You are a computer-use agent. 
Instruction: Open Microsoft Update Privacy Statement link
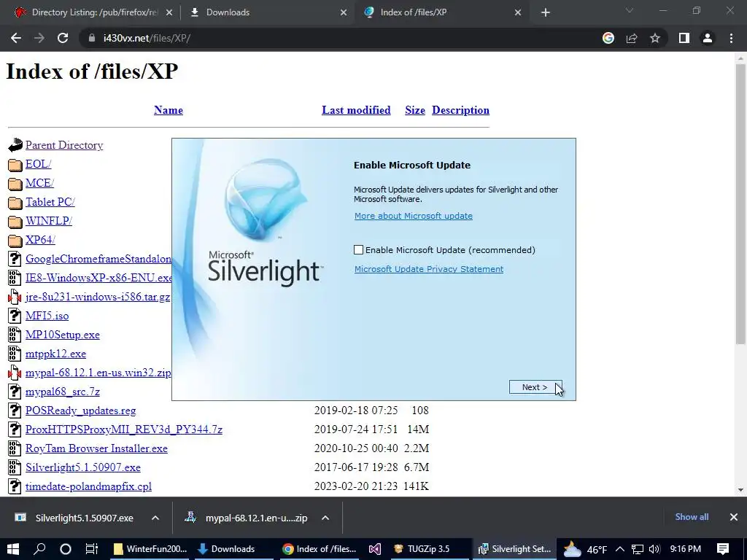(429, 270)
